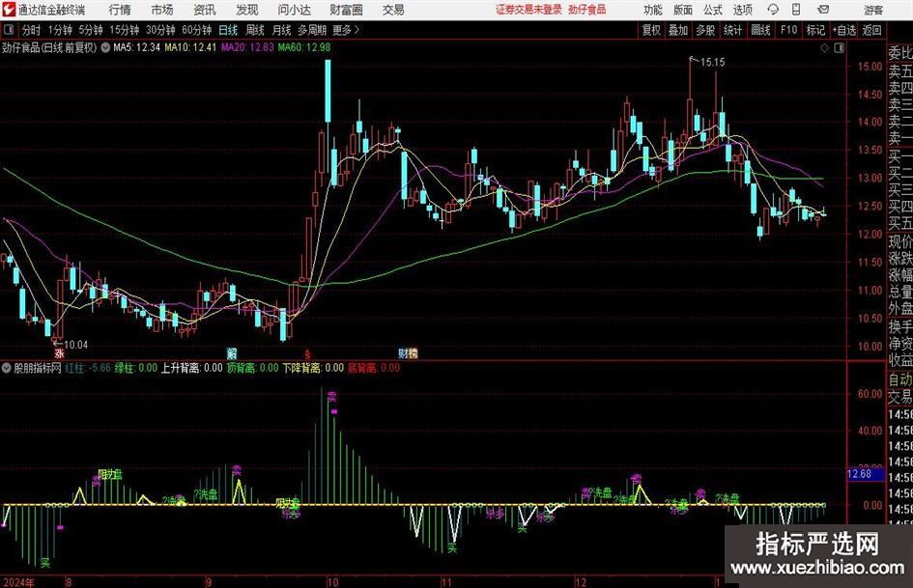This screenshot has height=588, width=913.
Task: Click the 解 event marker on chart bottom
Action: [x=232, y=353]
